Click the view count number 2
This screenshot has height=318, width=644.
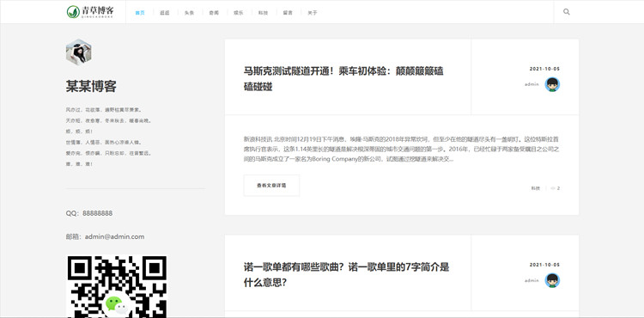click(559, 188)
